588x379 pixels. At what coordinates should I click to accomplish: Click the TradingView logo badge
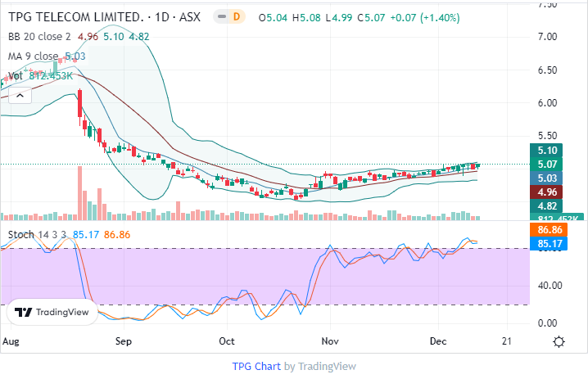pos(52,312)
